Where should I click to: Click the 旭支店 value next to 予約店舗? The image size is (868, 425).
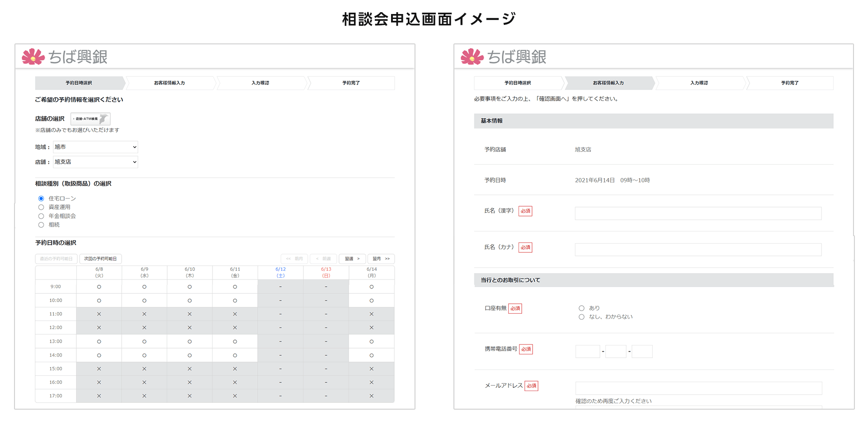coord(583,149)
